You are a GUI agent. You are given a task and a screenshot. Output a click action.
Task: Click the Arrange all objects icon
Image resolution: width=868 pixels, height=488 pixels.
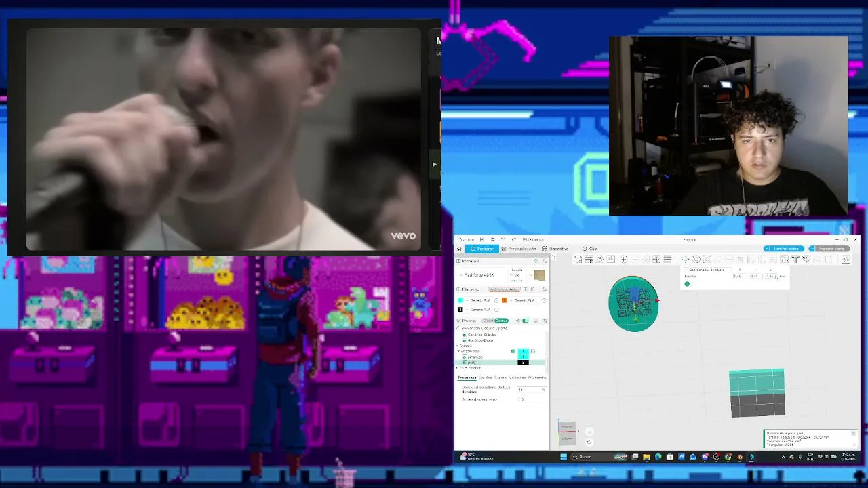pos(611,259)
